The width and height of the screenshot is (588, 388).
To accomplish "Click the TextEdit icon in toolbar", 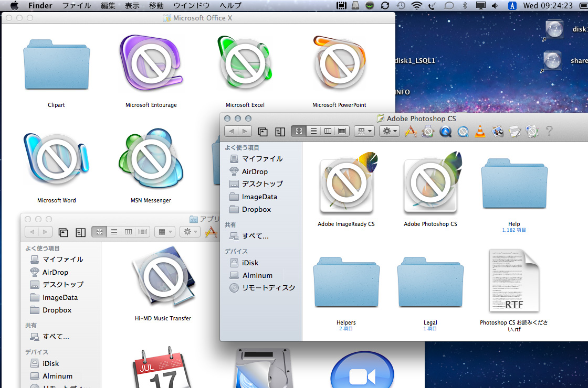I will point(514,132).
